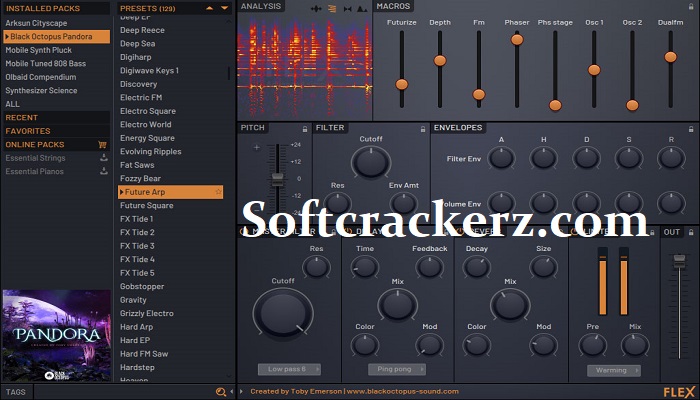The image size is (700, 400).
Task: Select the stereo vectorscope analysis icon
Action: pos(347,8)
